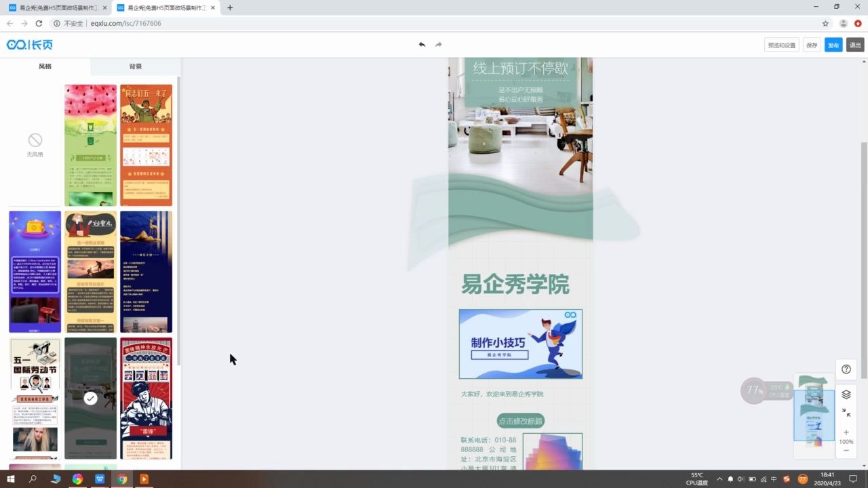The height and width of the screenshot is (488, 868).
Task: Click the 退出 exit button
Action: pos(855,45)
